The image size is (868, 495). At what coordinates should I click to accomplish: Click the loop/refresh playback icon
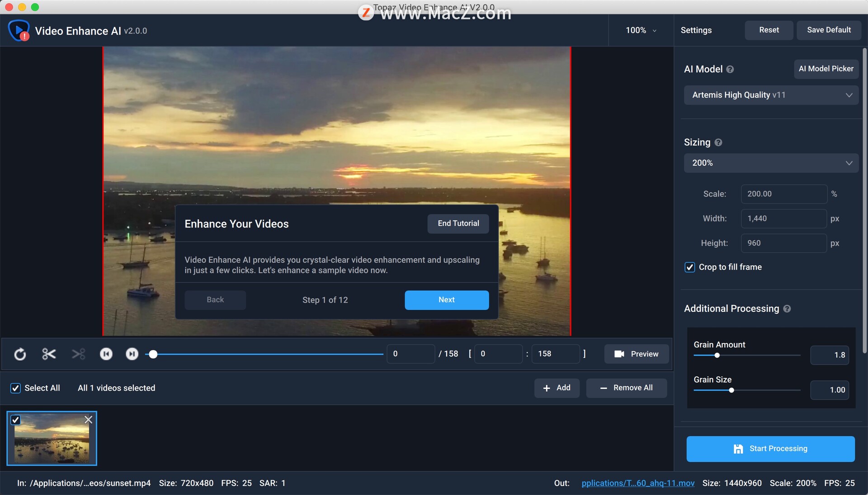20,353
